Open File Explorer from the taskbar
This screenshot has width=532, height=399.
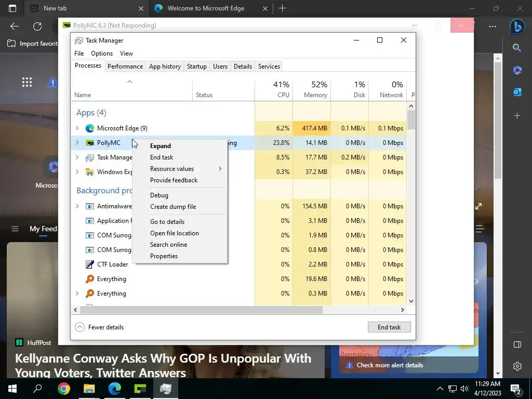pos(89,389)
